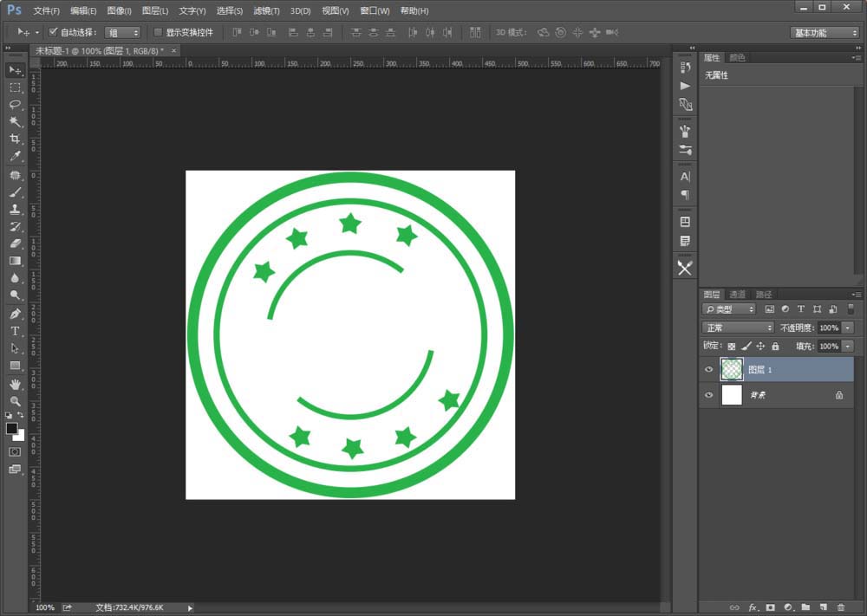Select the Brush tool
This screenshot has width=867, height=616.
14,191
